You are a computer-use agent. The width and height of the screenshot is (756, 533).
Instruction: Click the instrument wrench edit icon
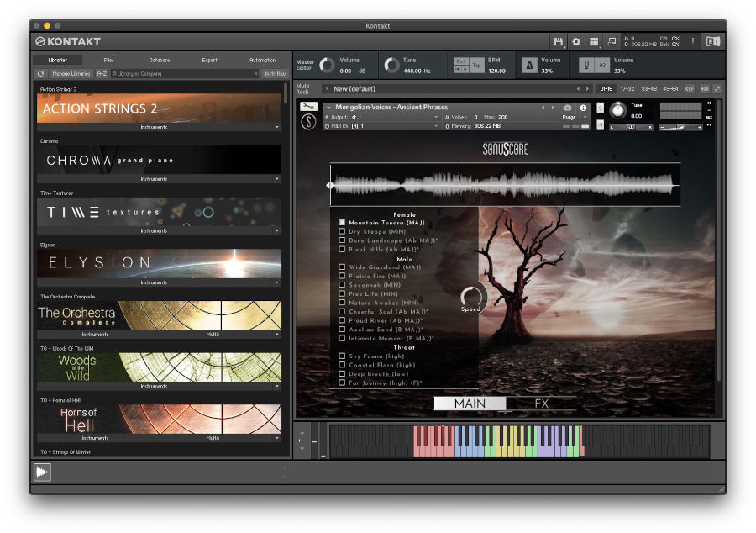tap(308, 108)
